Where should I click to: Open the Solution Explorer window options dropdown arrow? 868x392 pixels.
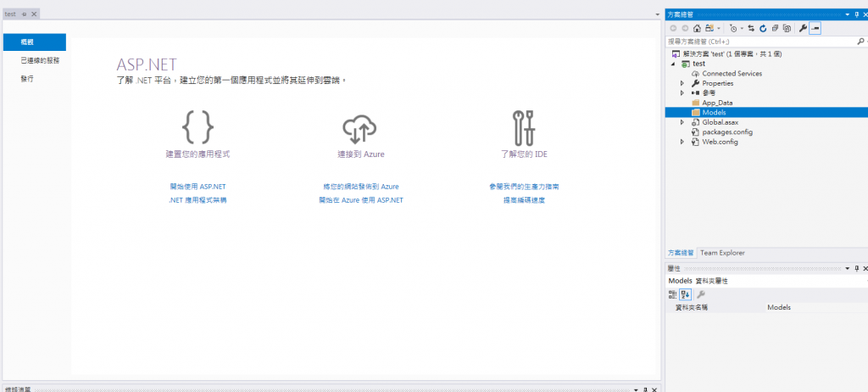click(x=848, y=15)
